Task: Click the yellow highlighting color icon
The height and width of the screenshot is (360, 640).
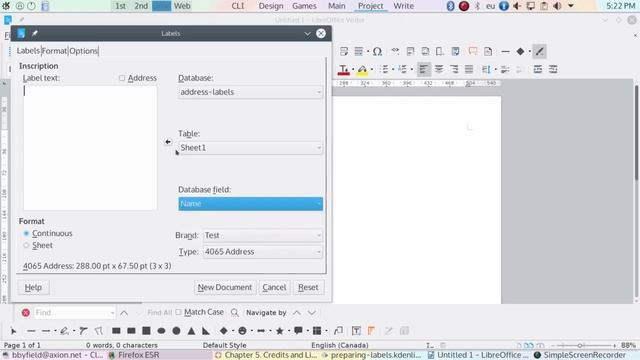Action: [362, 69]
